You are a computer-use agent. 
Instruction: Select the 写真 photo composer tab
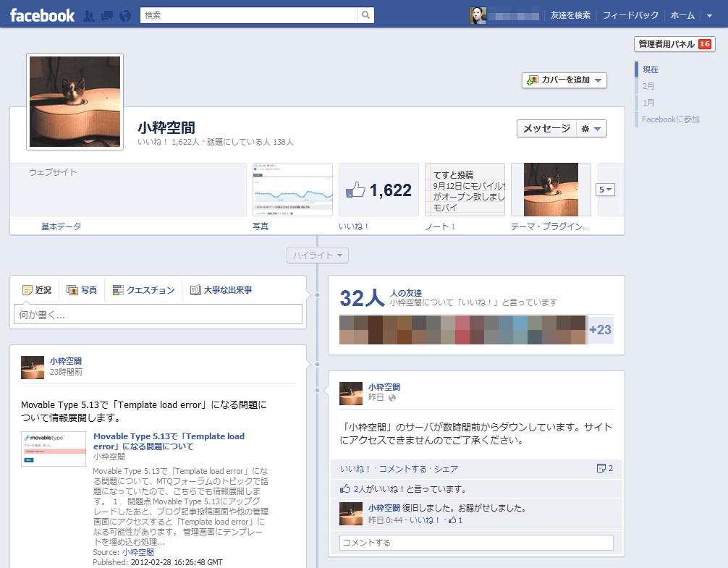[x=82, y=290]
